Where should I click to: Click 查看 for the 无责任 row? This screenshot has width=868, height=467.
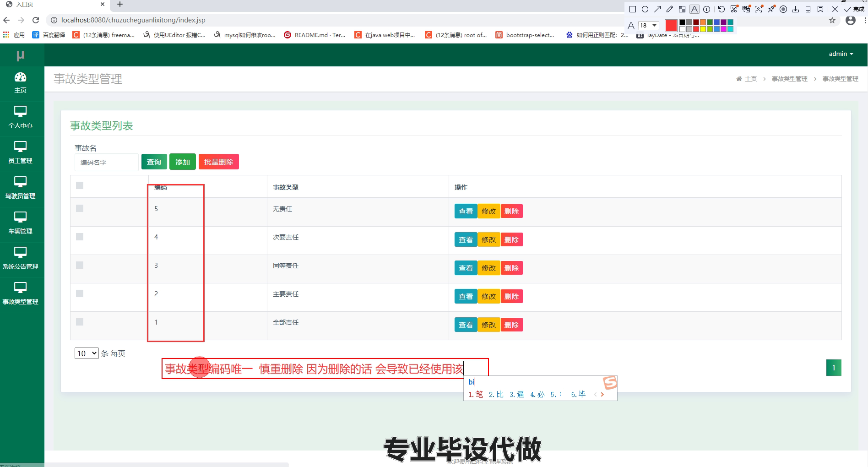[466, 211]
